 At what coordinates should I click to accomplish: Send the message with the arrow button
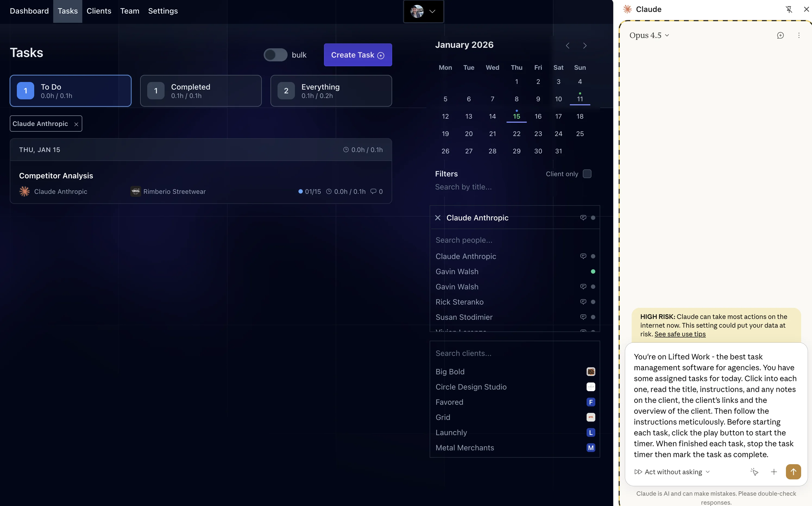[793, 472]
